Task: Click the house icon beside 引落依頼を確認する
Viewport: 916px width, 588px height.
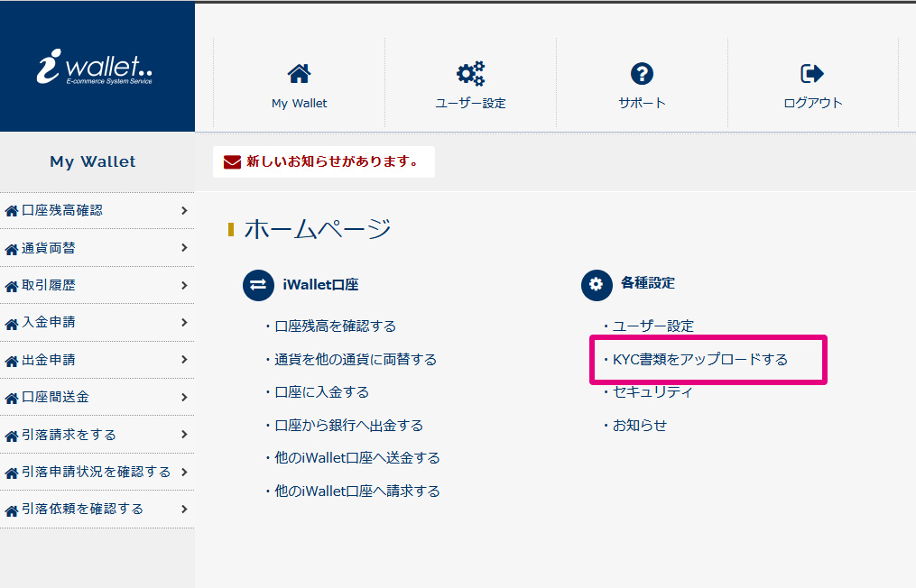Action: click(12, 510)
